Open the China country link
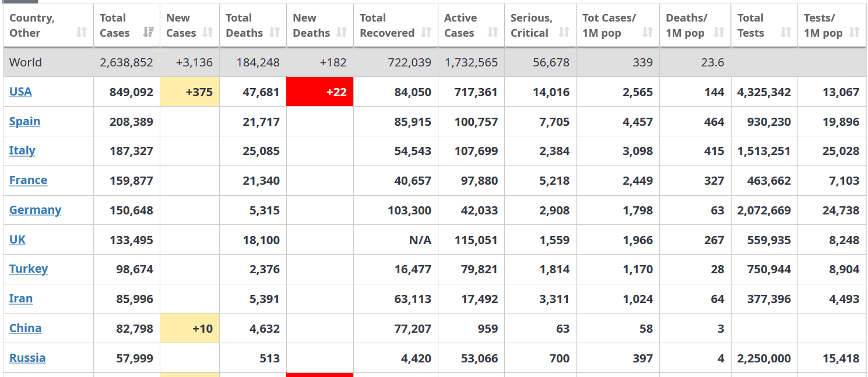The height and width of the screenshot is (377, 868). [x=25, y=328]
